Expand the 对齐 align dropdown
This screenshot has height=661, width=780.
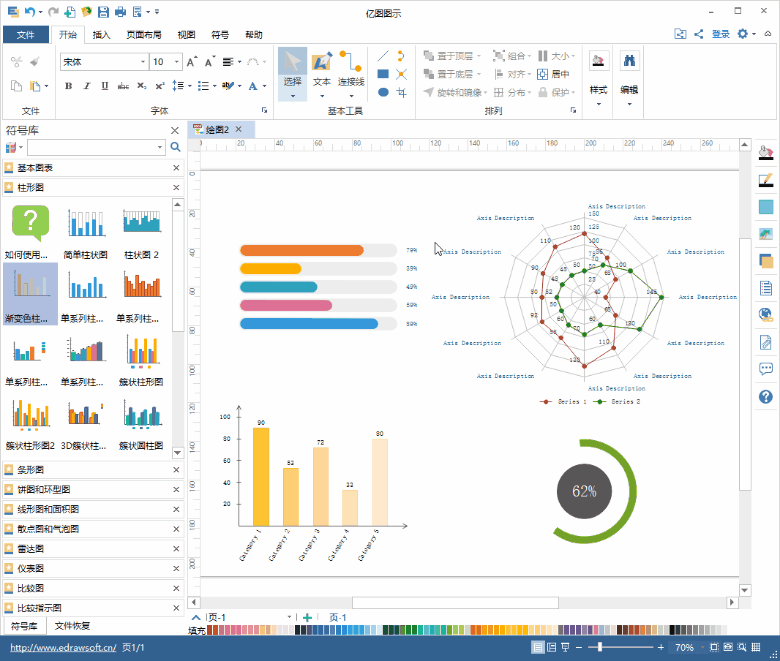[x=529, y=74]
